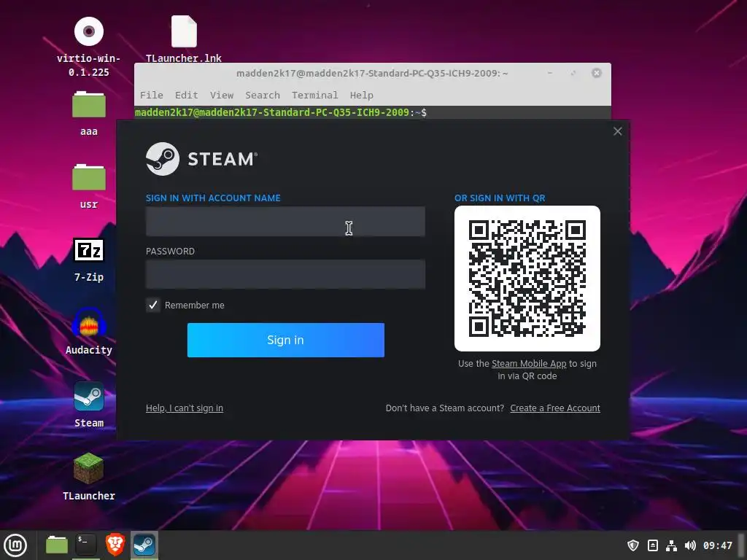Viewport: 747px width, 560px height.
Task: Select the Steam desktop shortcut
Action: click(x=88, y=396)
